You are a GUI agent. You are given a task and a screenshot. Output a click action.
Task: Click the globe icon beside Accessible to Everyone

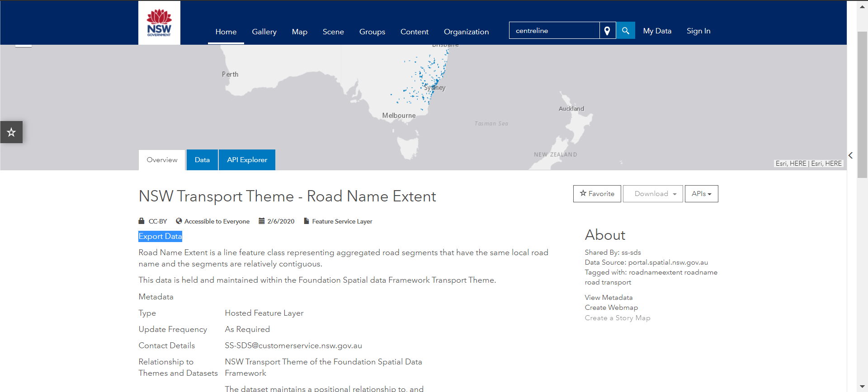tap(179, 221)
